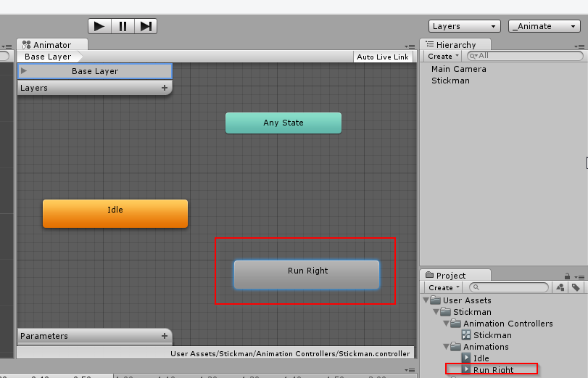Open the Hierarchy Create dropdown
Viewport: 588px width, 378px height.
point(442,56)
